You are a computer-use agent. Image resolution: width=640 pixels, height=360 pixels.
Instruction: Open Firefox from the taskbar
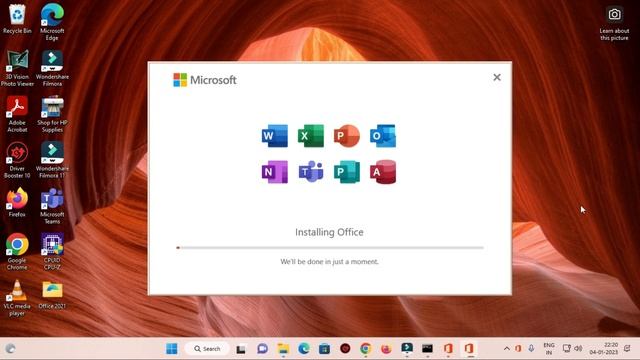386,349
